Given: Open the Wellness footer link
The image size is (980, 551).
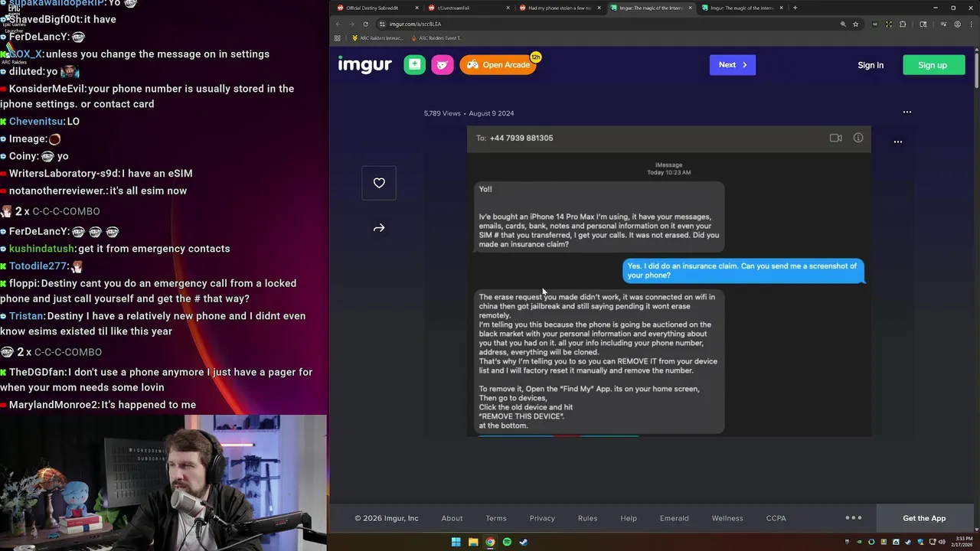Looking at the screenshot, I should (x=727, y=518).
